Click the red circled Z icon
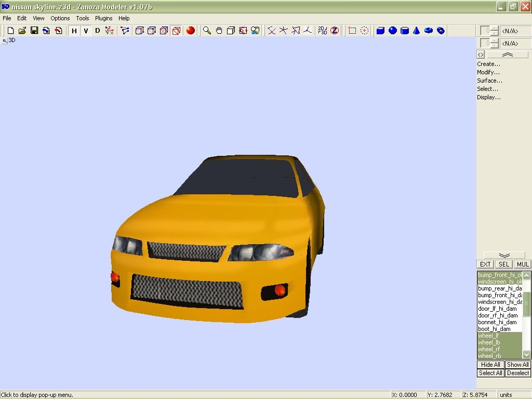The width and height of the screenshot is (532, 399). tap(335, 31)
